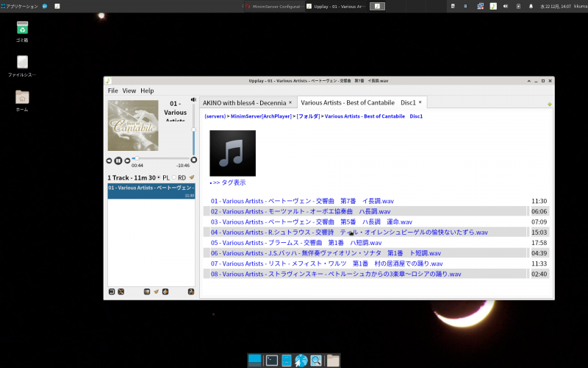Close the AKINO with bless4 tab
This screenshot has height=368, width=588.
(290, 102)
